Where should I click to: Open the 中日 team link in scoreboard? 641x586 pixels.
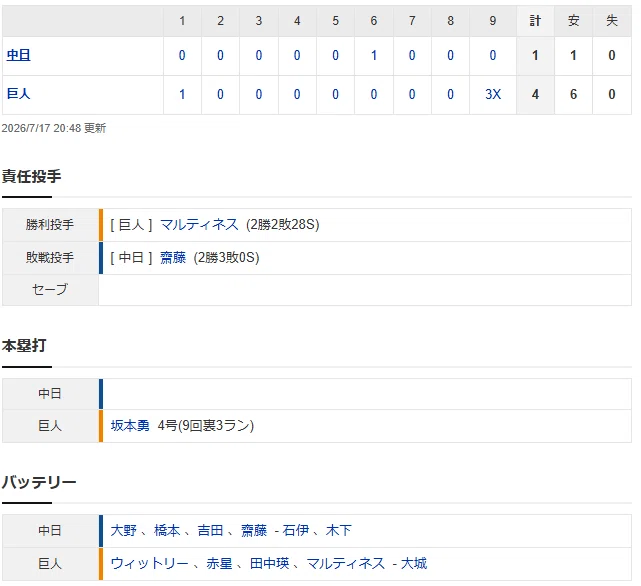[x=18, y=55]
